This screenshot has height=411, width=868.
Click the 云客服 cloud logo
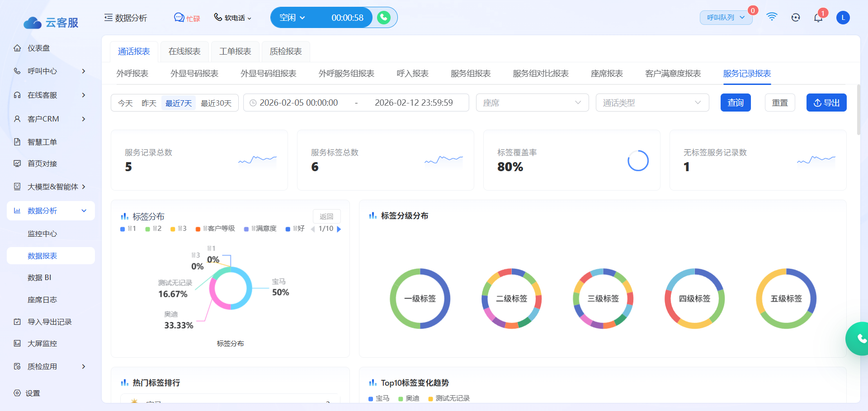click(x=51, y=23)
